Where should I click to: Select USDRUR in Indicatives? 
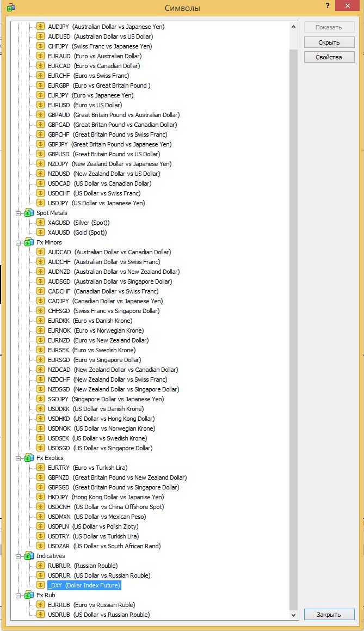[99, 575]
